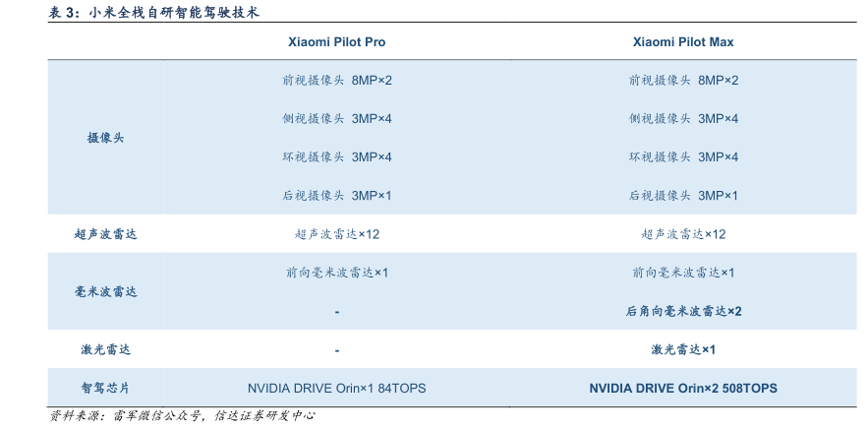Viewport: 868px width, 431px height.
Task: Select the Xiaomi Pilot Max column header
Action: (683, 42)
